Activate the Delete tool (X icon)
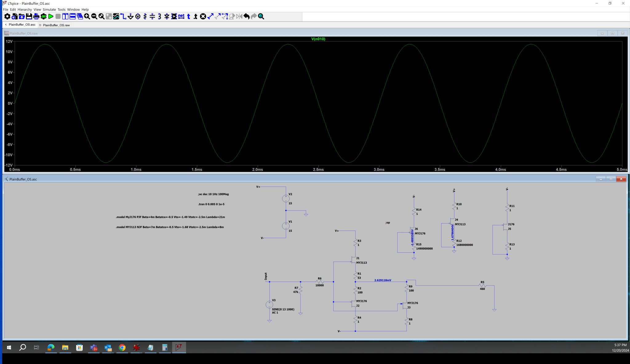The width and height of the screenshot is (630, 364). pyautogui.click(x=203, y=17)
